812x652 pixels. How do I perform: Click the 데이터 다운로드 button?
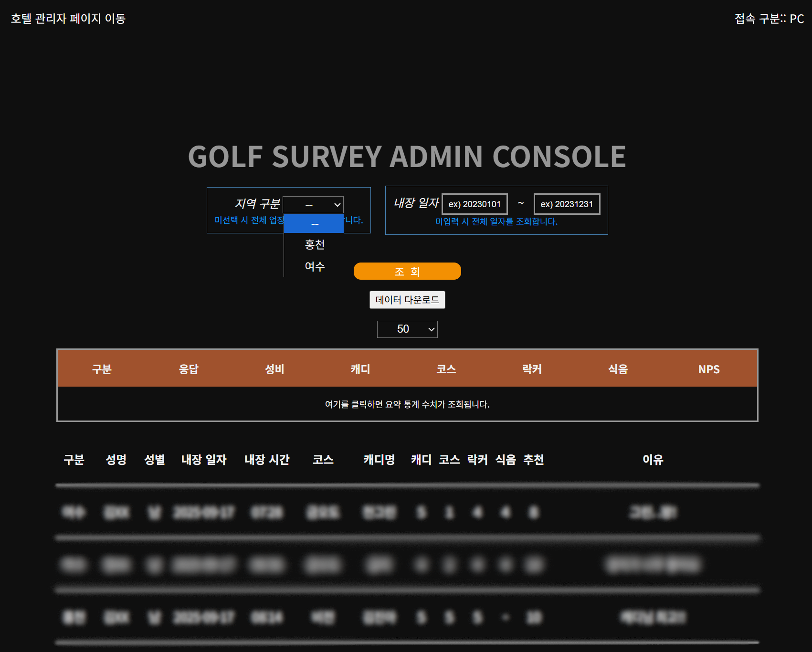407,300
